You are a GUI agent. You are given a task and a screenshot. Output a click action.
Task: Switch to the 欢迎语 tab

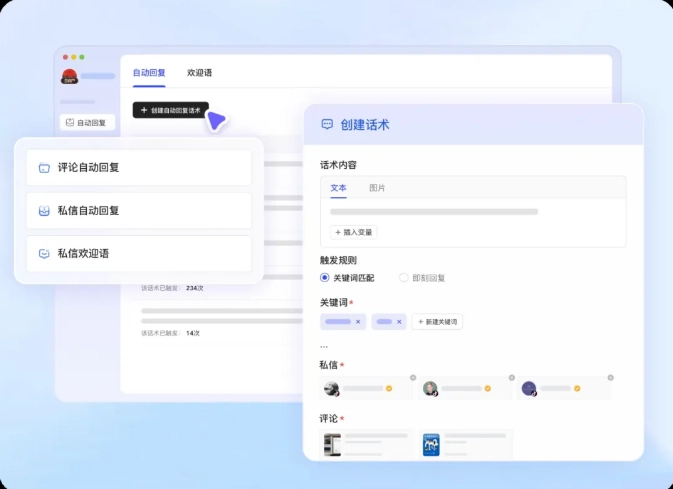(x=199, y=73)
